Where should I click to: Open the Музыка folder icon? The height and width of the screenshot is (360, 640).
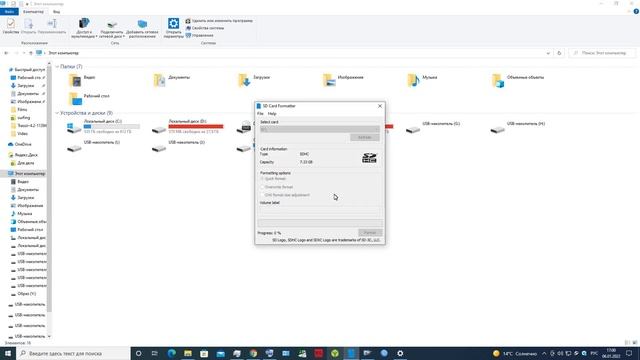[413, 80]
